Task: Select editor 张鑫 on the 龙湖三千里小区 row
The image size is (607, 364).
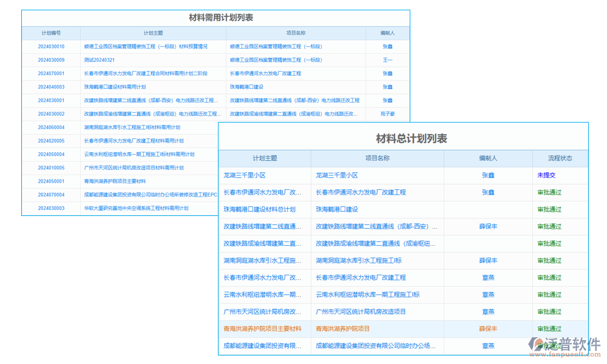Action: 489,175
